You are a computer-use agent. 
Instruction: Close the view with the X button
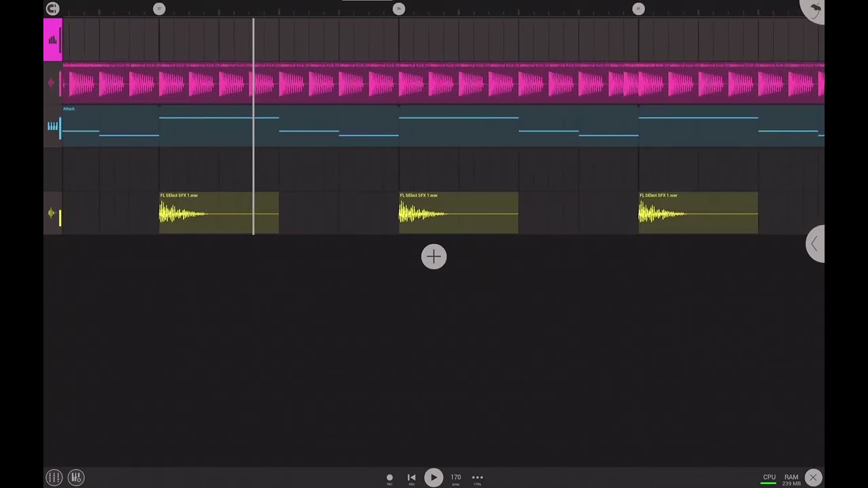pyautogui.click(x=813, y=477)
